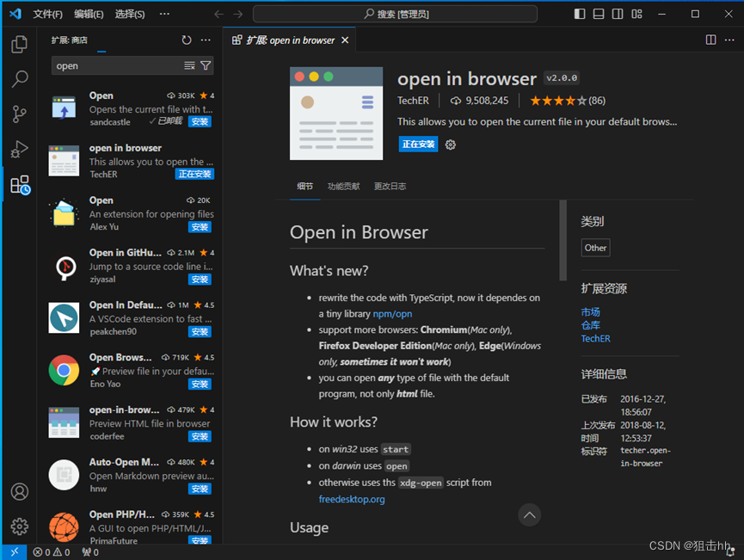Open the 市场 resource link
This screenshot has width=744, height=560.
(590, 311)
